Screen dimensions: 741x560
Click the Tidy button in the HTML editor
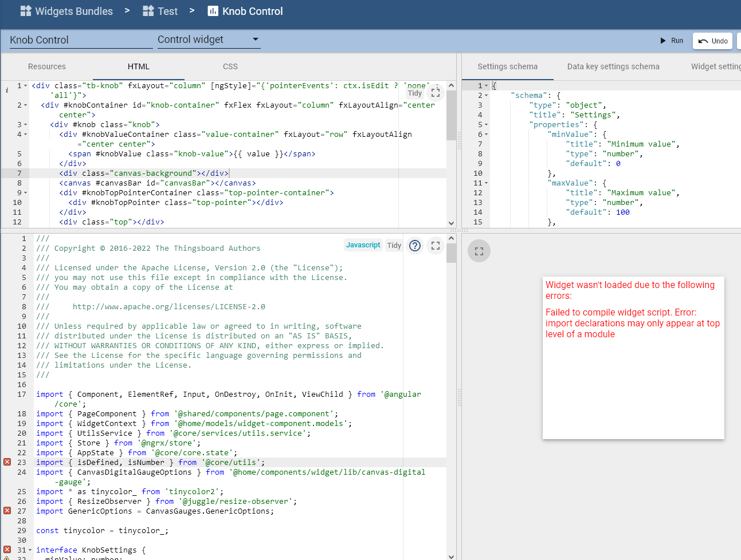tap(415, 93)
